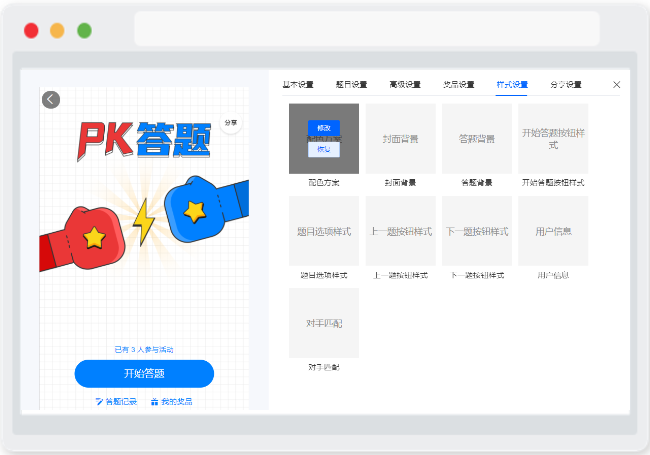
Task: Switch to the 奖品设置 tab
Action: (x=458, y=85)
